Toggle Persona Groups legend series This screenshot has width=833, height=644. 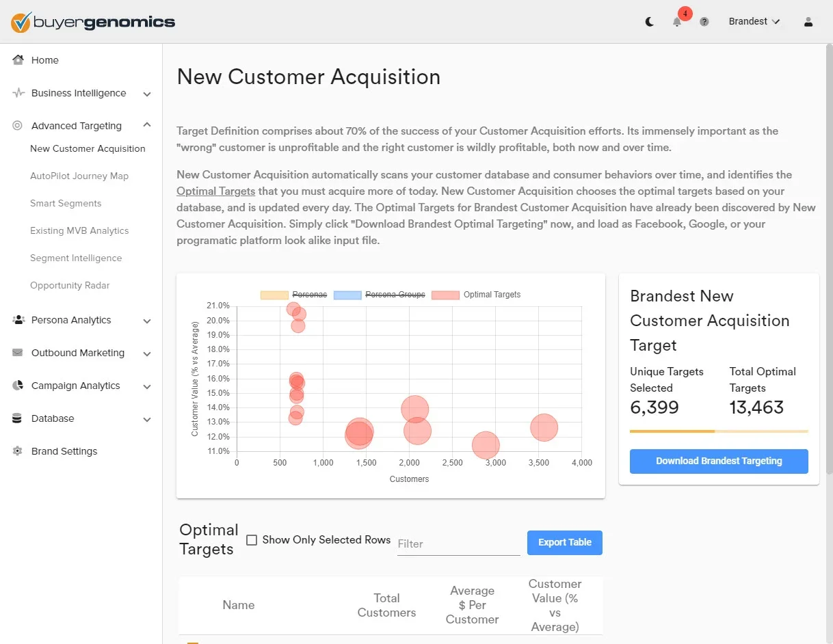tap(347, 295)
